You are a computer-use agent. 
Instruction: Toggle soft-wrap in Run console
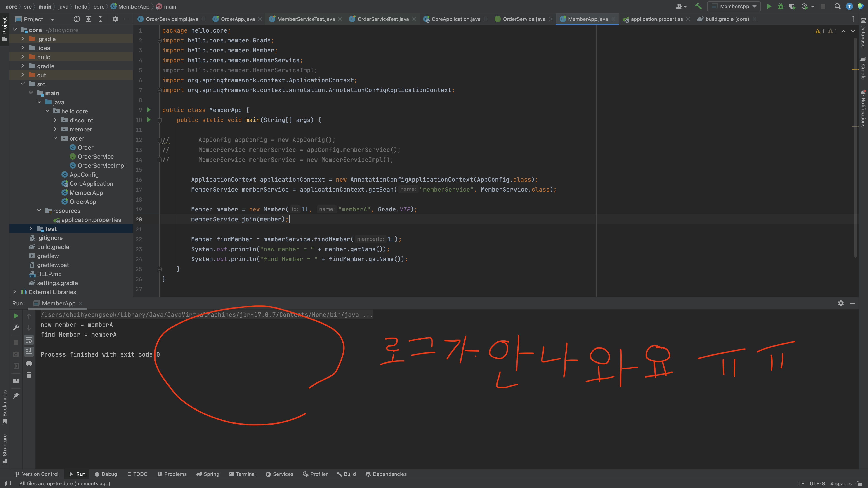click(x=29, y=340)
